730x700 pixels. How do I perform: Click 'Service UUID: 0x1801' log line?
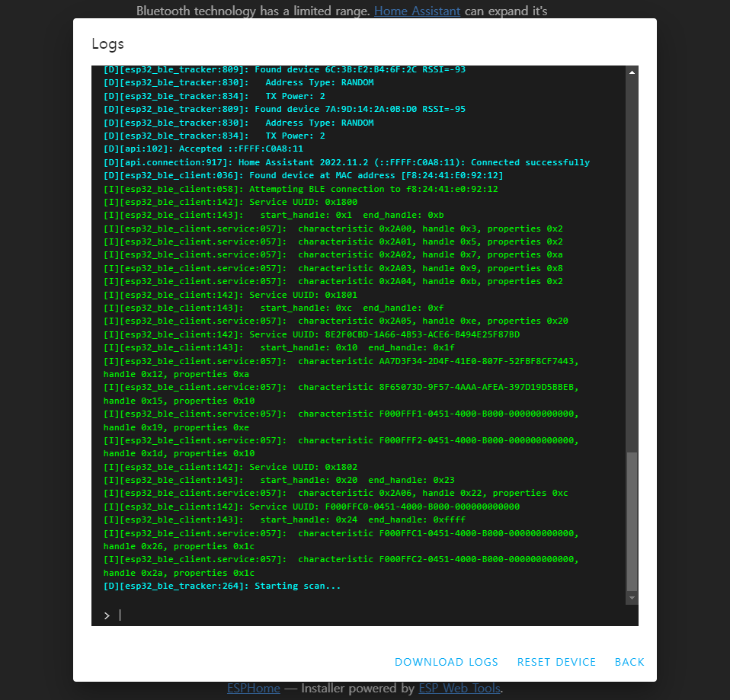pos(230,295)
